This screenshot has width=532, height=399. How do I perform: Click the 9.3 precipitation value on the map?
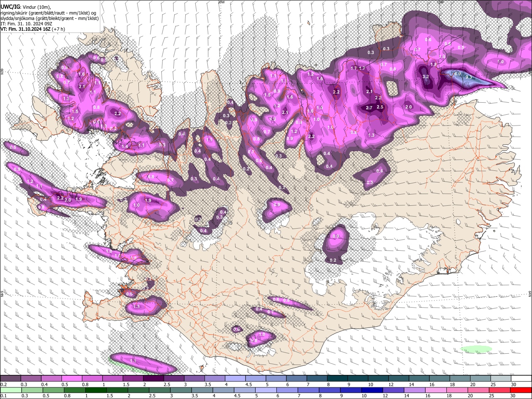(x=469, y=77)
